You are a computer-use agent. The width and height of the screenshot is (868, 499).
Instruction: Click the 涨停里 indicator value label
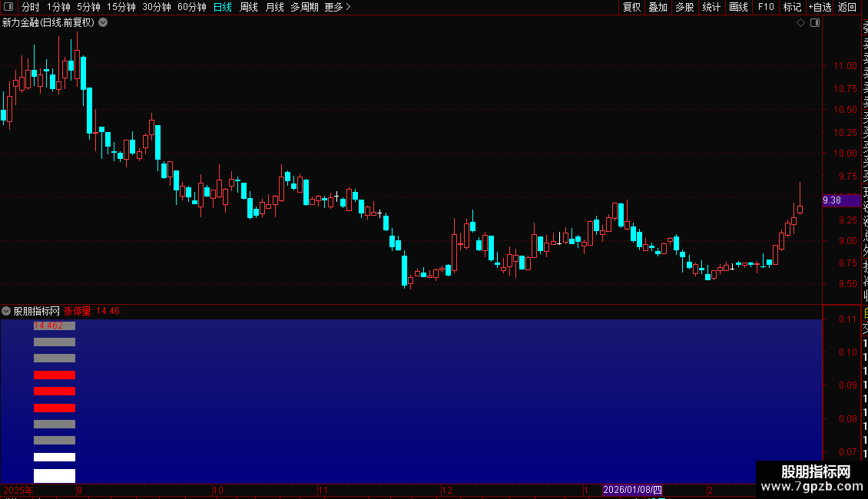91,311
